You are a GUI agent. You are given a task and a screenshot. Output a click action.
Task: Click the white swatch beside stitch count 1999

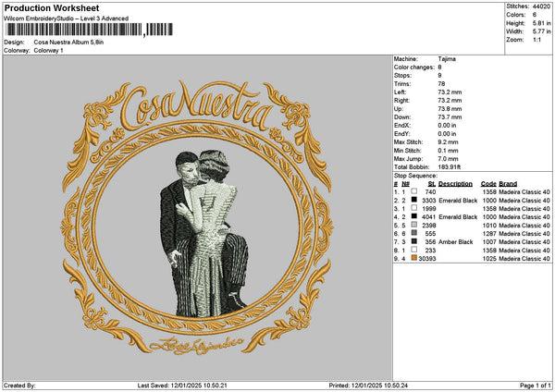point(413,208)
